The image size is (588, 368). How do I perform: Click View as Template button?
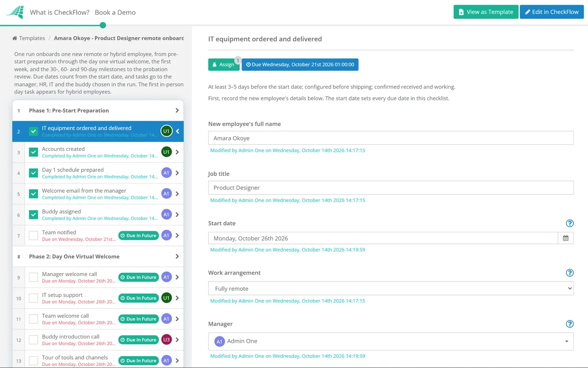(x=486, y=12)
